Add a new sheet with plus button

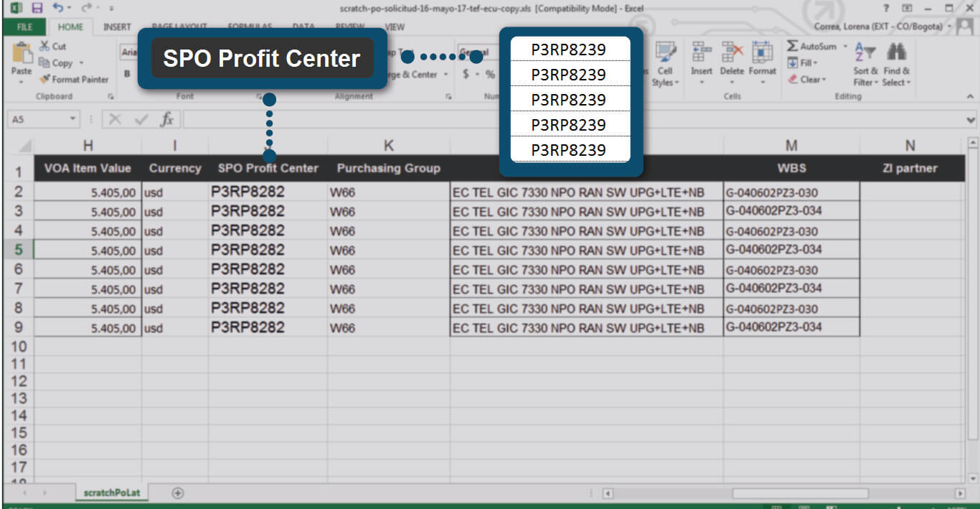(x=178, y=493)
